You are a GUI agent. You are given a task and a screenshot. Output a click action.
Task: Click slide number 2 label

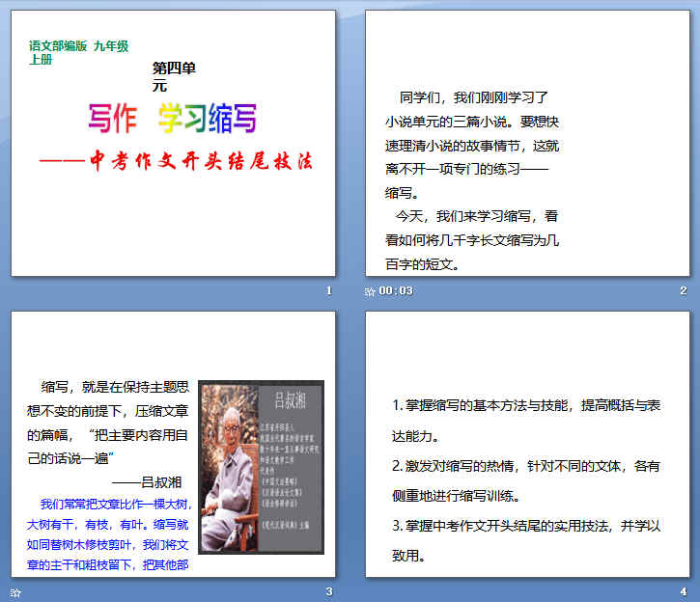pyautogui.click(x=683, y=291)
